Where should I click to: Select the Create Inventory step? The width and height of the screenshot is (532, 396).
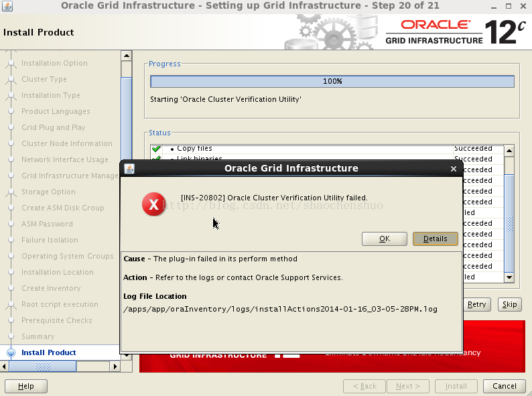[51, 288]
